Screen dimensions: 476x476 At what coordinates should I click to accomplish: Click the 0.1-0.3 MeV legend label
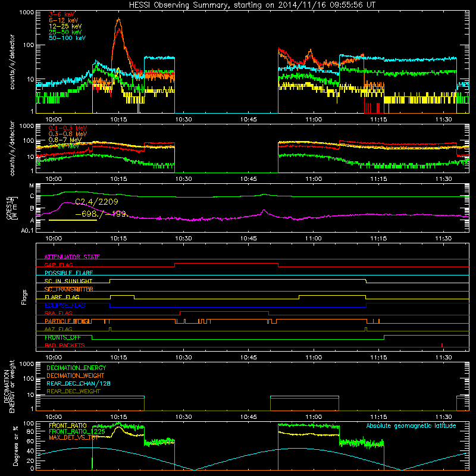click(68, 128)
